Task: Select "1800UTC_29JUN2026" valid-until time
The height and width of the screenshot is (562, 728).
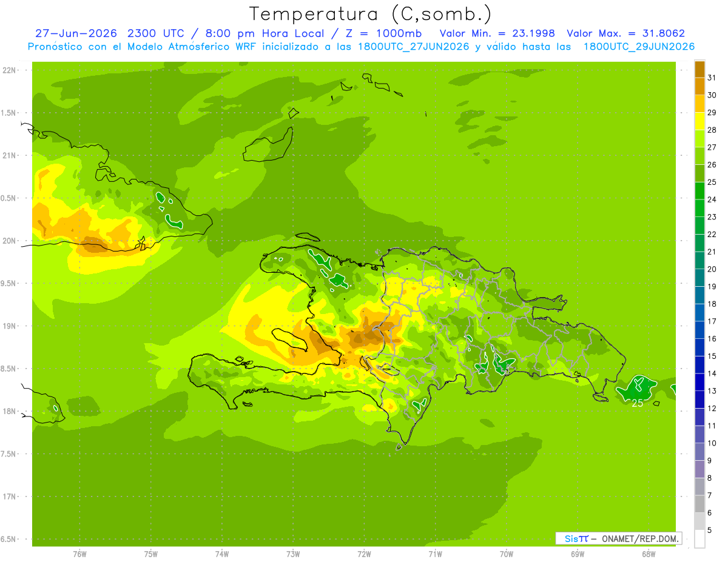Action: click(639, 47)
